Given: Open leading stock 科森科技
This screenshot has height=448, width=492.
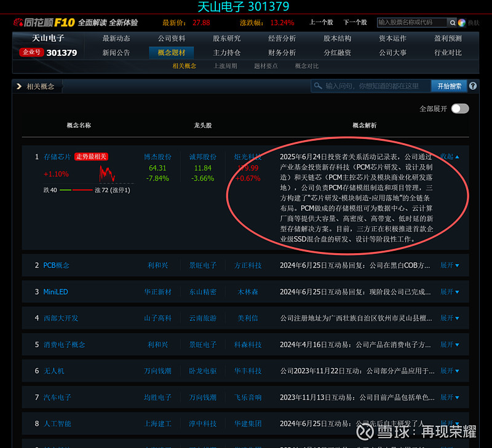Looking at the screenshot, I should [x=248, y=345].
